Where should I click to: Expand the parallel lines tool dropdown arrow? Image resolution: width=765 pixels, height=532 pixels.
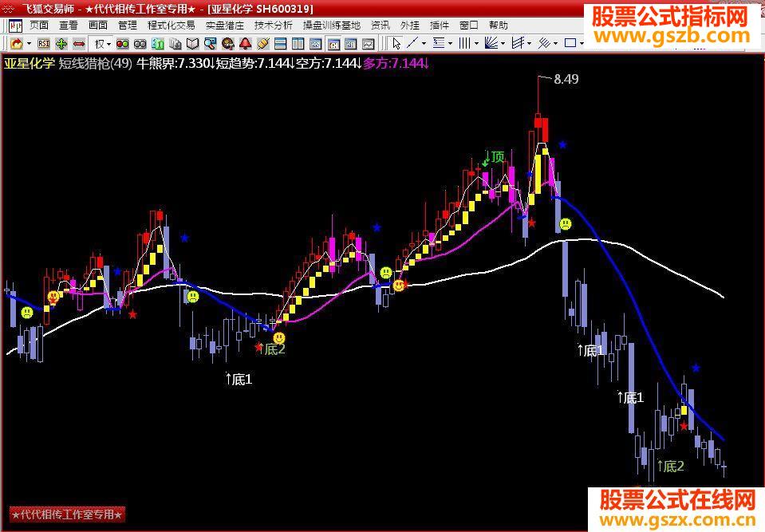tap(555, 44)
